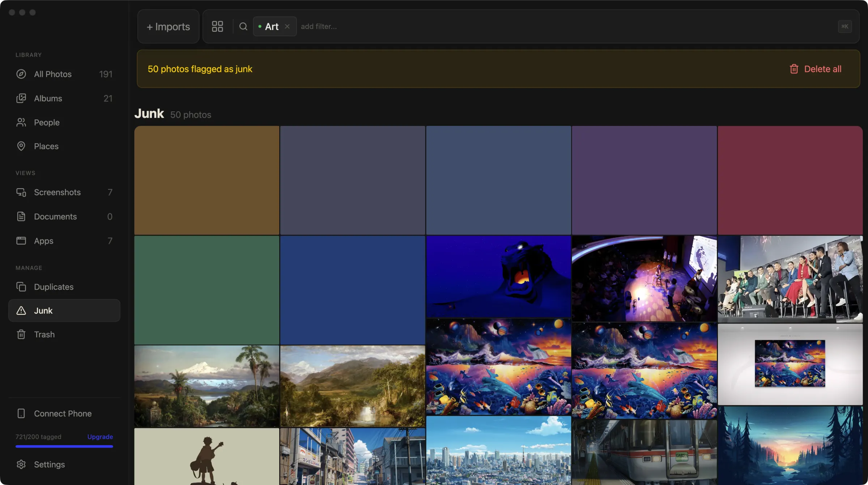Click the trash icon beside Delete all

click(794, 69)
